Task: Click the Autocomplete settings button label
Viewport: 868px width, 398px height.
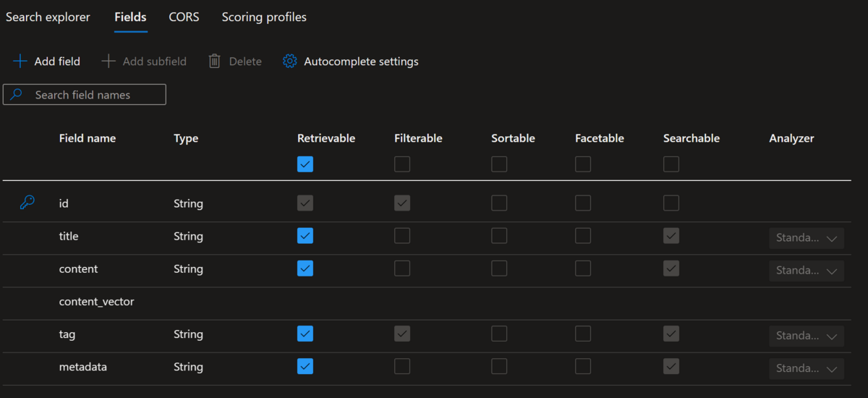Action: pos(361,62)
